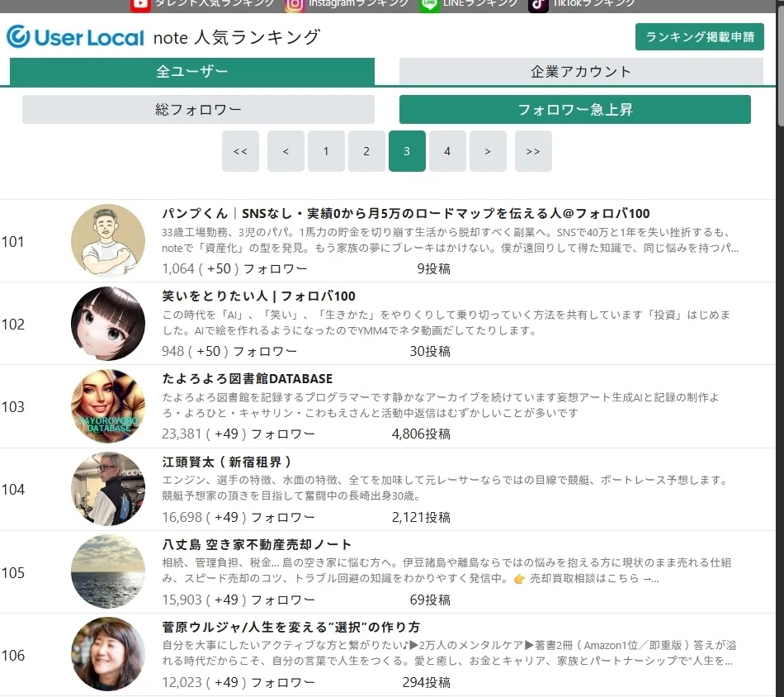The height and width of the screenshot is (697, 784).
Task: Open 江頭賢太 profile photo
Action: pos(108,489)
